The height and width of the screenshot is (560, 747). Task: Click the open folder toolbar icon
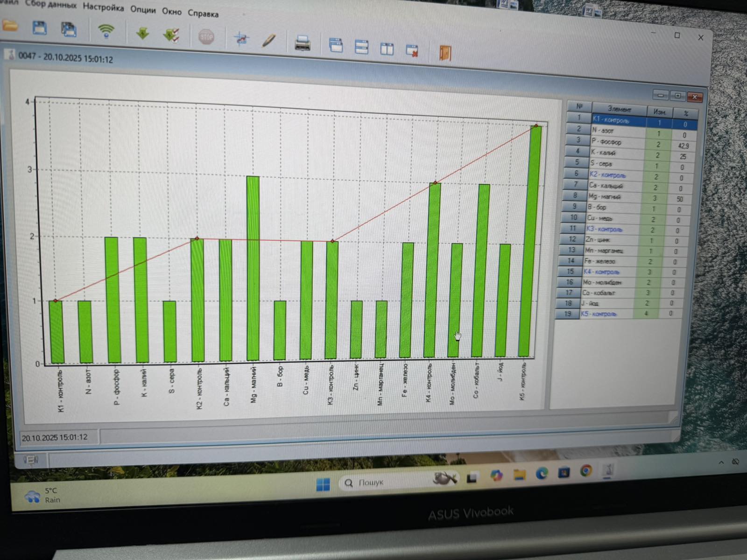click(9, 26)
